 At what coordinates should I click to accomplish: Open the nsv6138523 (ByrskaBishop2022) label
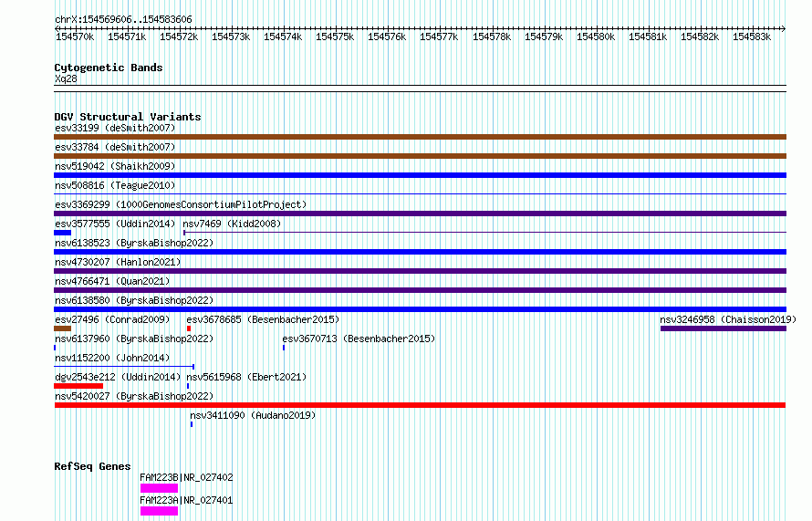[134, 243]
